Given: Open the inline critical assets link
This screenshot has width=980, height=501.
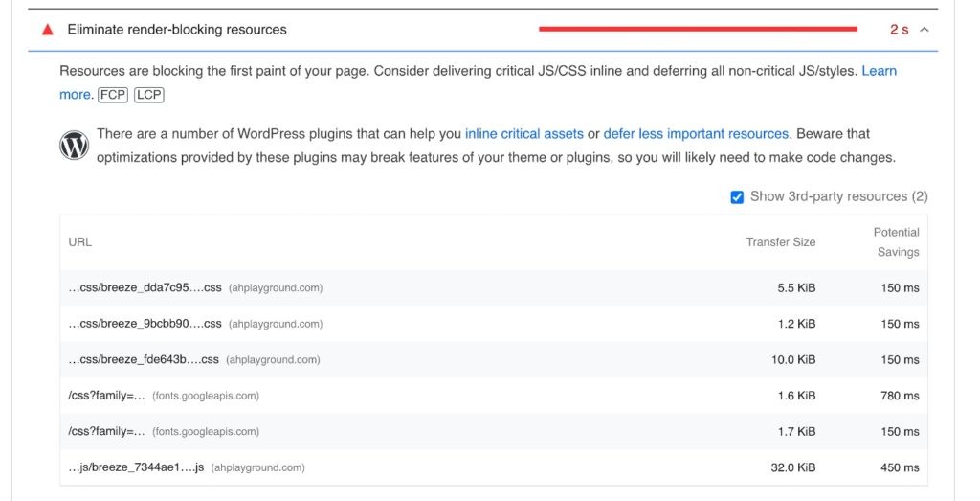Looking at the screenshot, I should (523, 134).
